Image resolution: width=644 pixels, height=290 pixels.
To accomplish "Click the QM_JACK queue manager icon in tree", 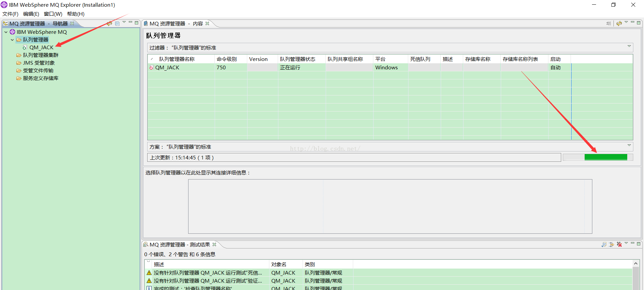I will tap(25, 47).
